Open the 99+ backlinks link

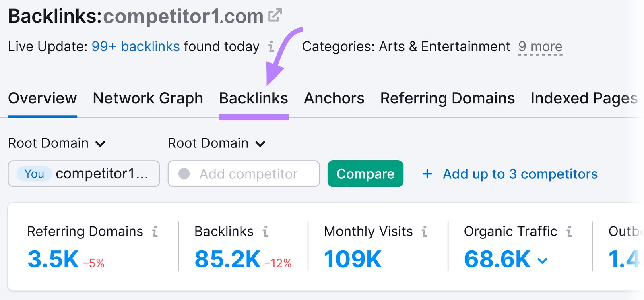136,47
